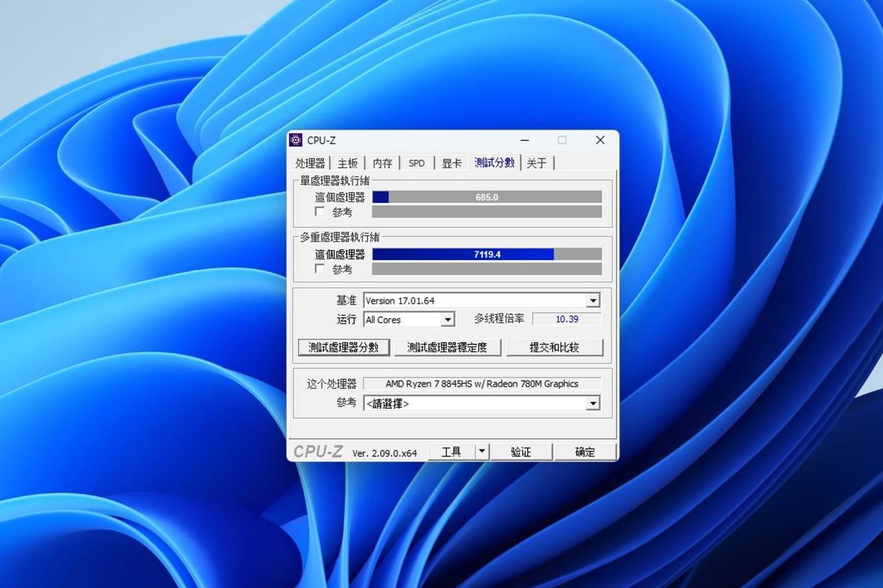Image resolution: width=883 pixels, height=588 pixels.
Task: Click the single-thread reference bar
Action: [487, 212]
